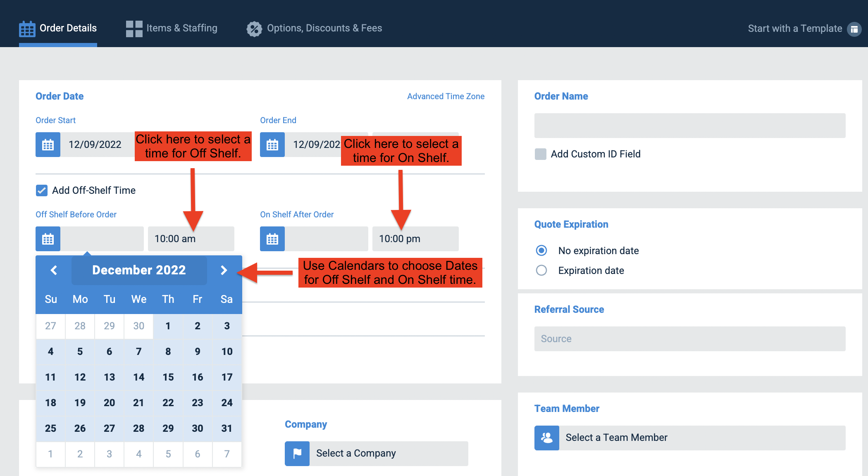
Task: Choose December 12 in the calendar
Action: 80,377
